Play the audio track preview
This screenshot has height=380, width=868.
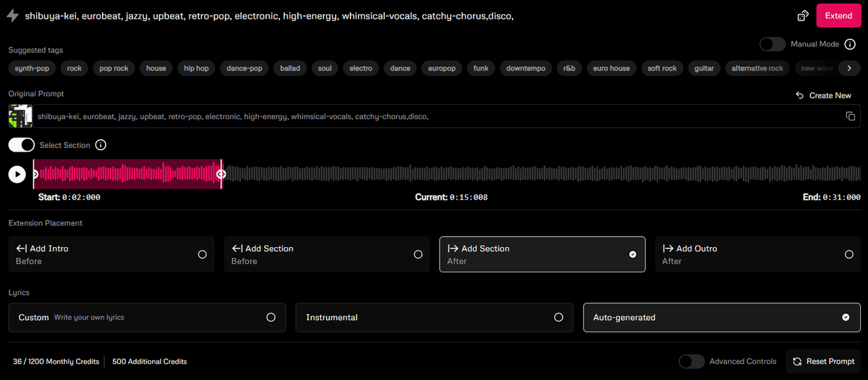coord(17,174)
